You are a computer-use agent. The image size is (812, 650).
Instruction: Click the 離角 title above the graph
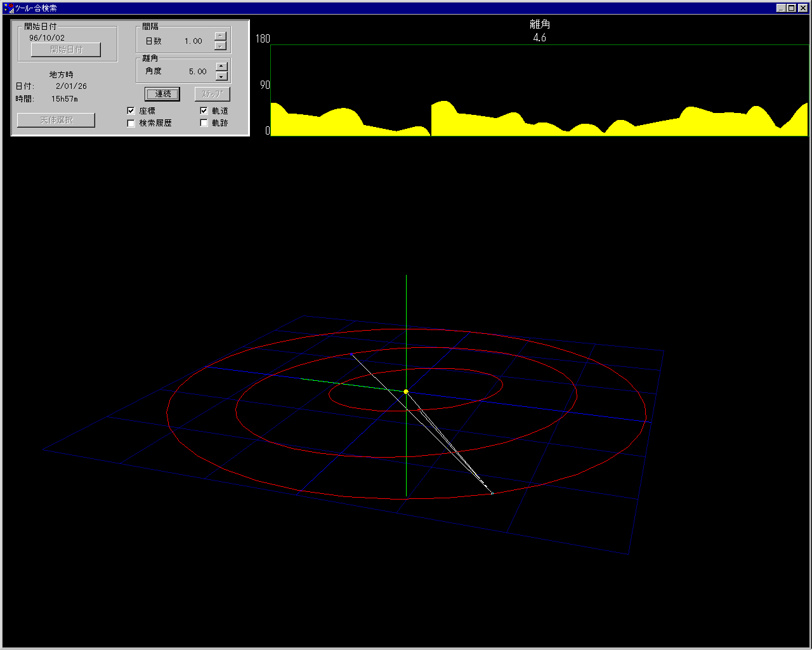tap(540, 24)
